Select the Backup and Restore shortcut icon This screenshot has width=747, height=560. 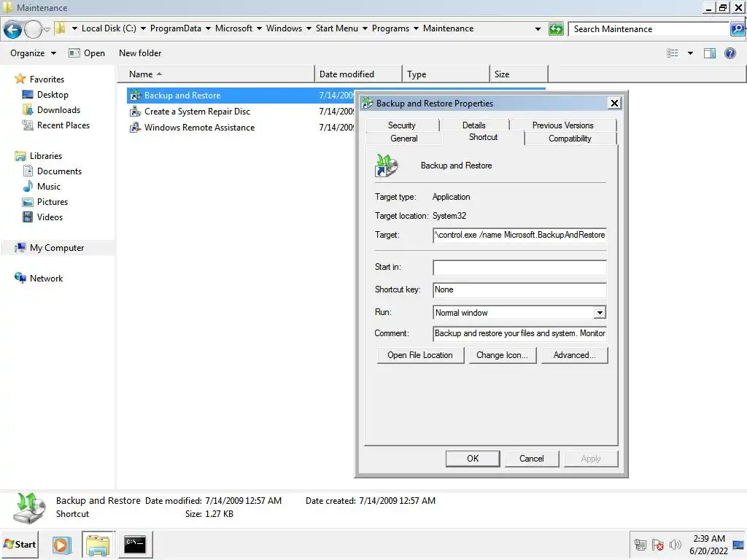tap(135, 96)
